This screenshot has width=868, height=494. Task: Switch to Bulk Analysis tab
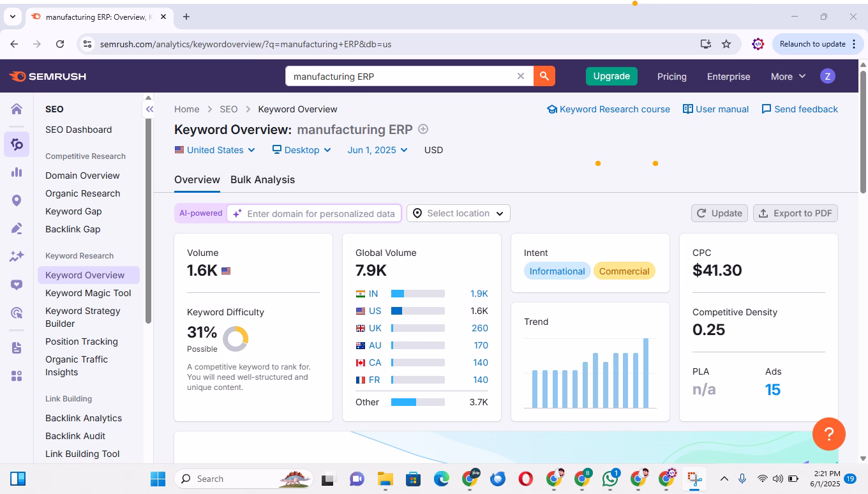coord(262,180)
